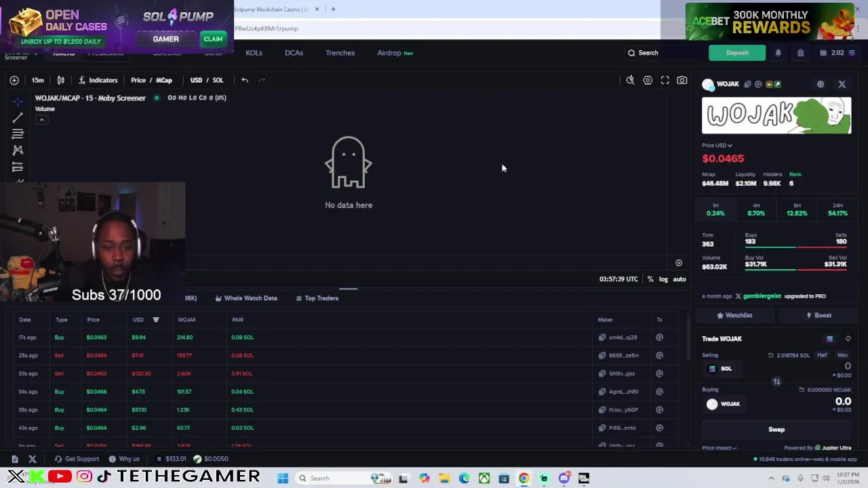Switch the chart to fullscreen mode
The image size is (868, 488).
coord(665,80)
